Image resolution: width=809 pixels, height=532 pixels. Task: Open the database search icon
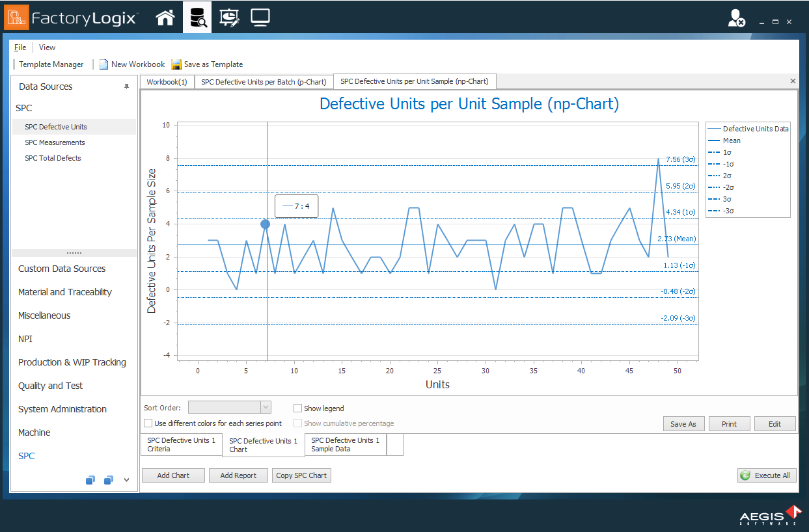pyautogui.click(x=198, y=18)
